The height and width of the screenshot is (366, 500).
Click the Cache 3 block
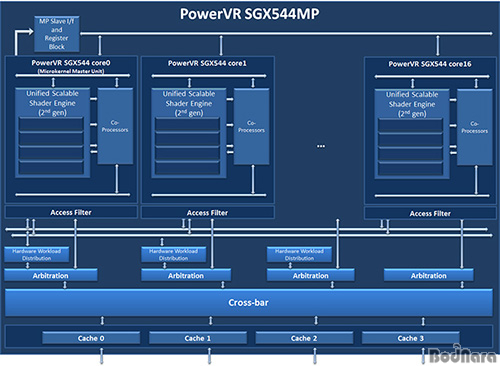click(411, 338)
